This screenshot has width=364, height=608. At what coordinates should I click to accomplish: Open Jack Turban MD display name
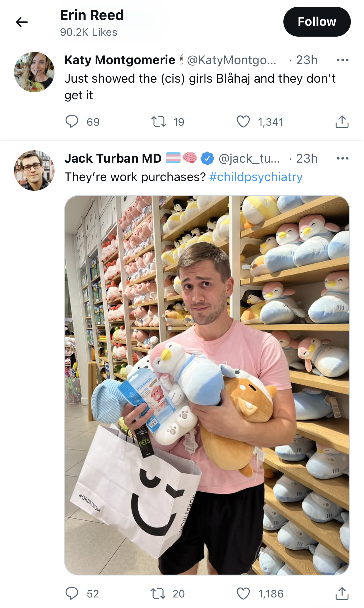point(113,159)
